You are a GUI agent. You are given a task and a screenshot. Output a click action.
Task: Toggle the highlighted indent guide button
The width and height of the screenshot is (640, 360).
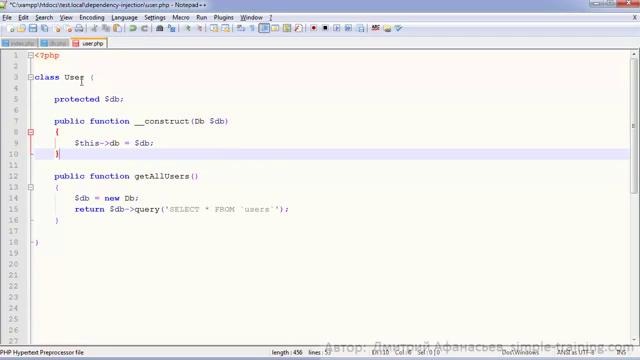(264, 28)
